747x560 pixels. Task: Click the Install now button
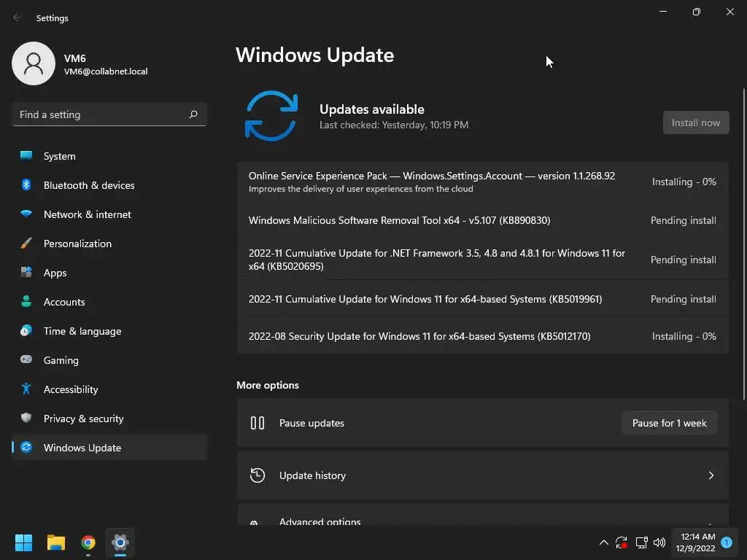coord(695,122)
